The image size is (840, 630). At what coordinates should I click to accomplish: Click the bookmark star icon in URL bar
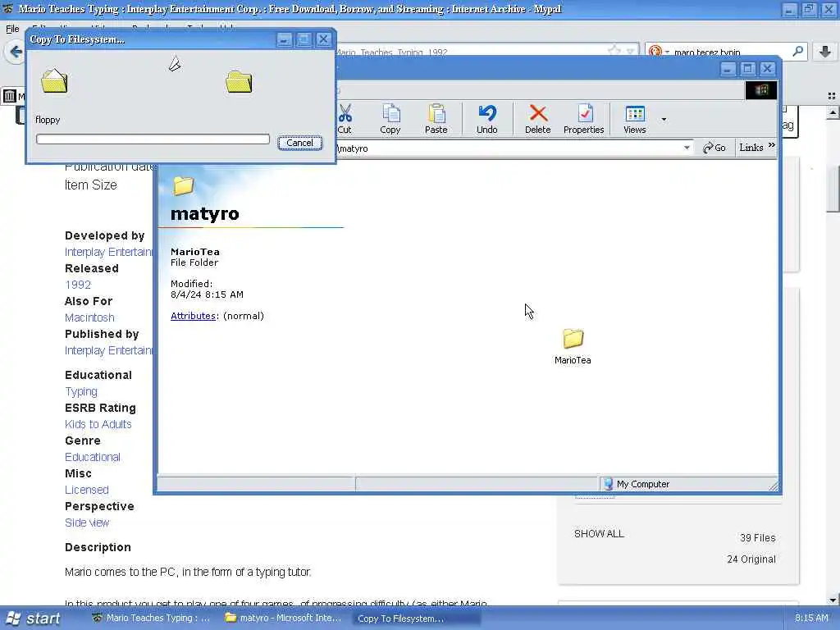tap(614, 50)
